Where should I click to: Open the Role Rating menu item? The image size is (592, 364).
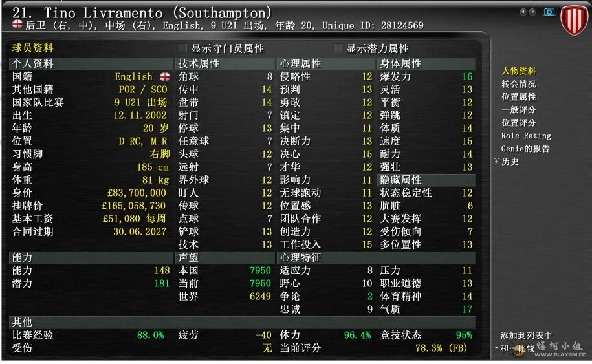click(526, 136)
